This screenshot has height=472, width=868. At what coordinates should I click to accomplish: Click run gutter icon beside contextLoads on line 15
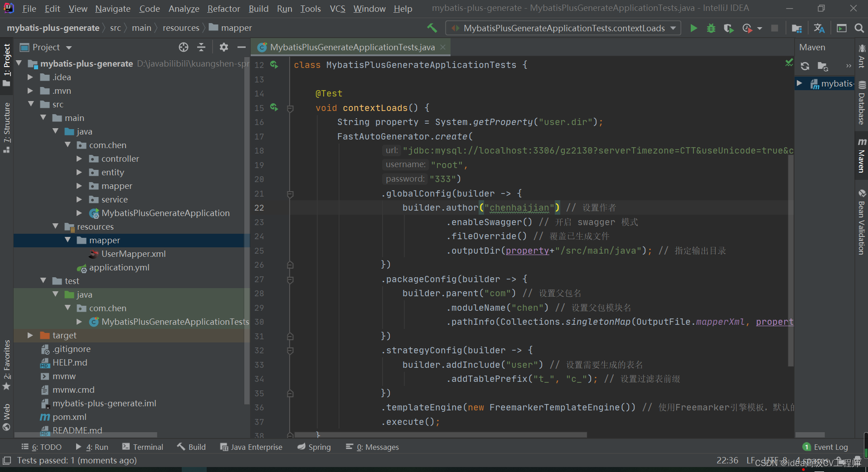click(274, 107)
